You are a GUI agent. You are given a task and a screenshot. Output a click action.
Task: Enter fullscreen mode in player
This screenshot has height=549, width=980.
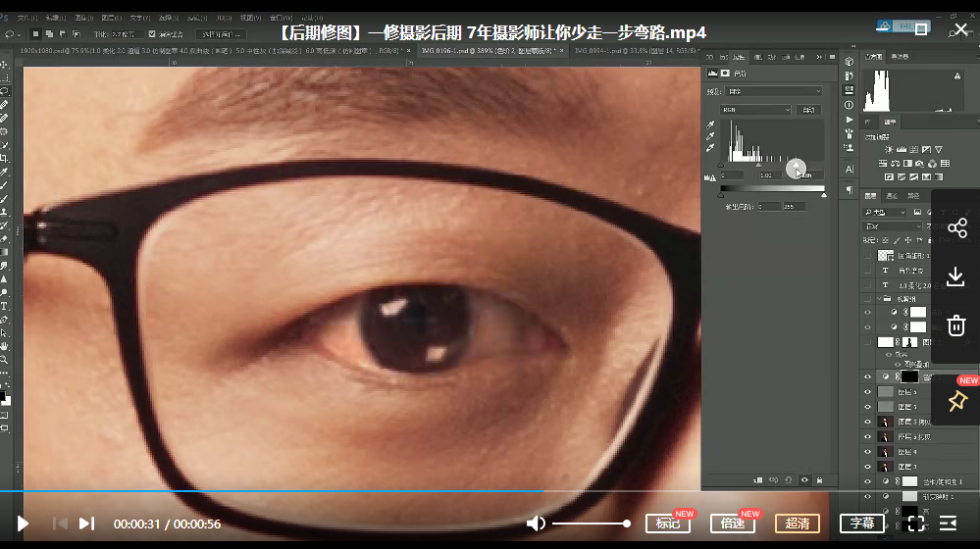916,524
